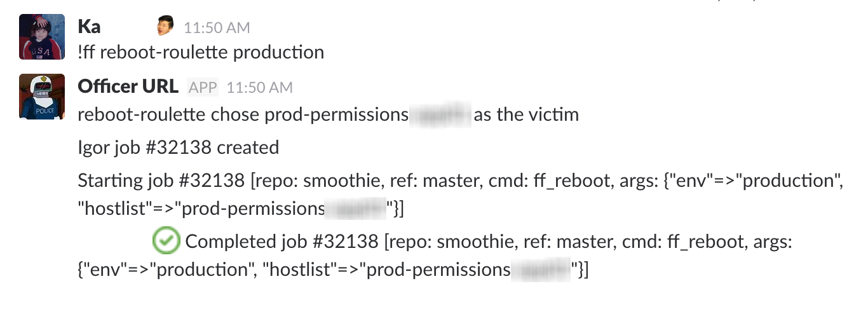Screen dimensions: 868x314
Task: Click the APP badge next to Officer URL
Action: [x=203, y=87]
